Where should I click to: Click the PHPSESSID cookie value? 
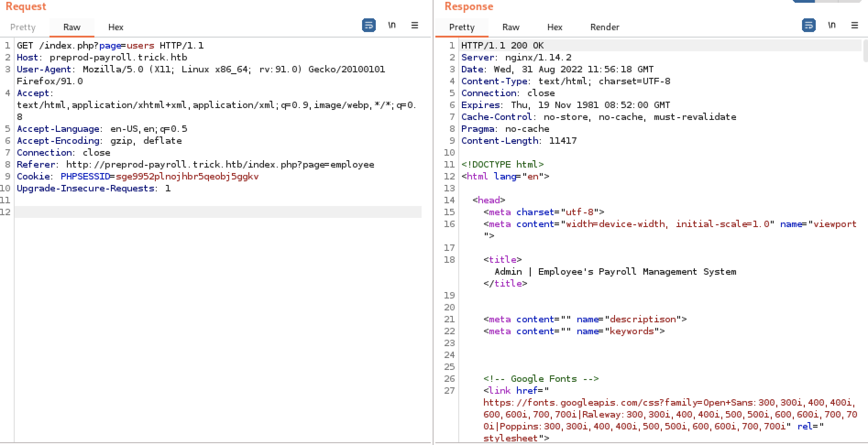coord(187,176)
